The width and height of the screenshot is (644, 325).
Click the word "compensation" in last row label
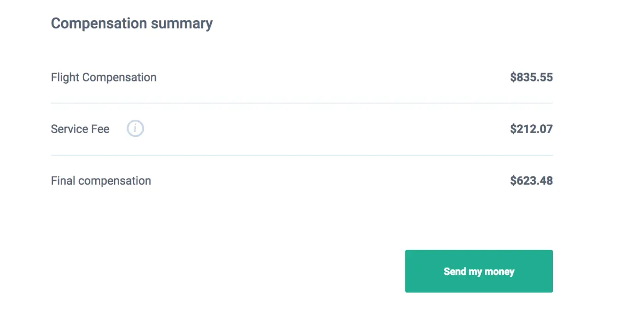115,181
